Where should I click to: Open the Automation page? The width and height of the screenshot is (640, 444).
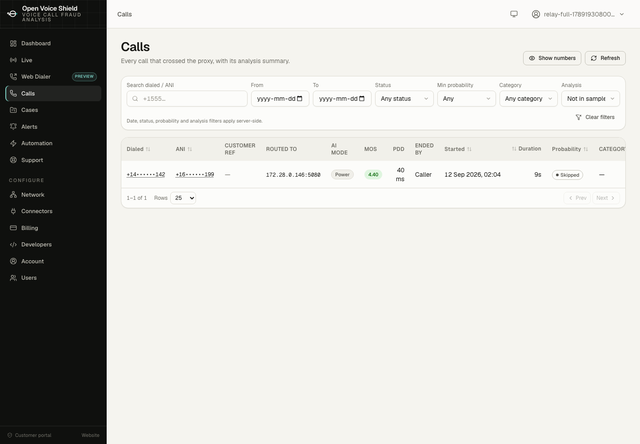coord(53,143)
